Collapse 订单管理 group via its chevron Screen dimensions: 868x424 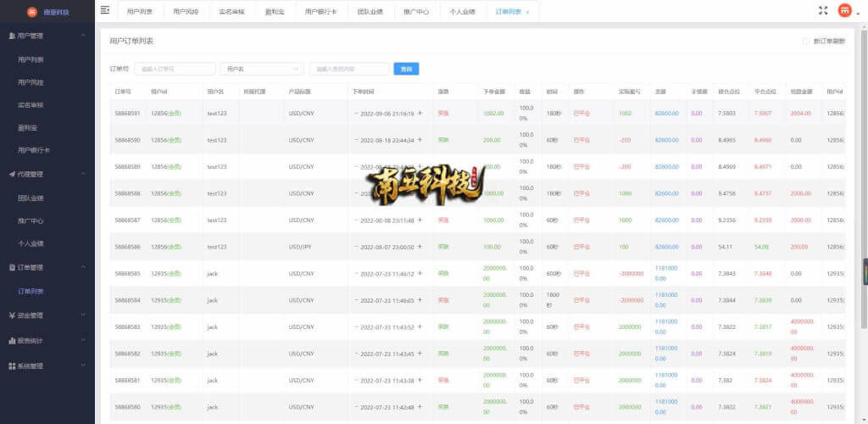(x=83, y=267)
